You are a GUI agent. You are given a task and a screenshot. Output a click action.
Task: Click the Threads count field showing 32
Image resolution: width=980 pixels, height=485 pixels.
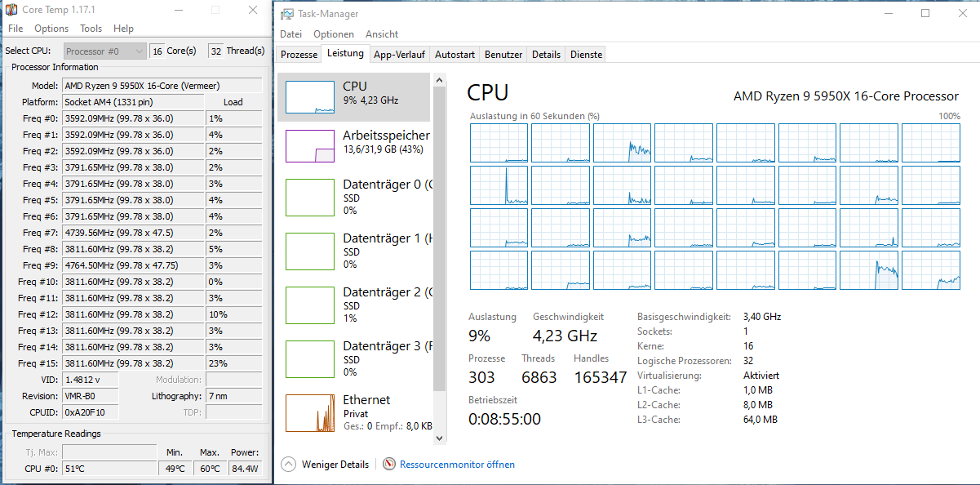coord(215,51)
